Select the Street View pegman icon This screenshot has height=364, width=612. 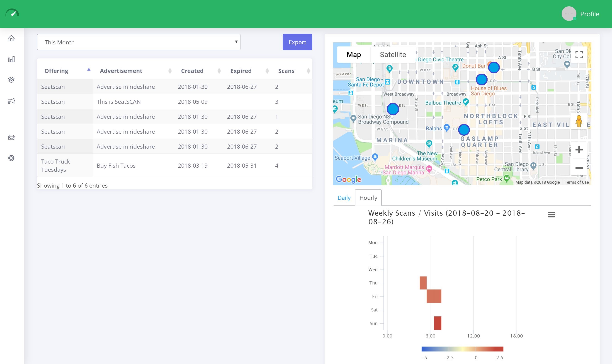[x=579, y=121]
